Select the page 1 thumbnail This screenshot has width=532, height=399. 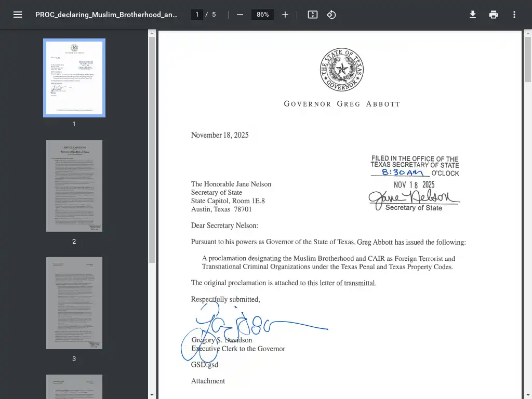point(74,78)
